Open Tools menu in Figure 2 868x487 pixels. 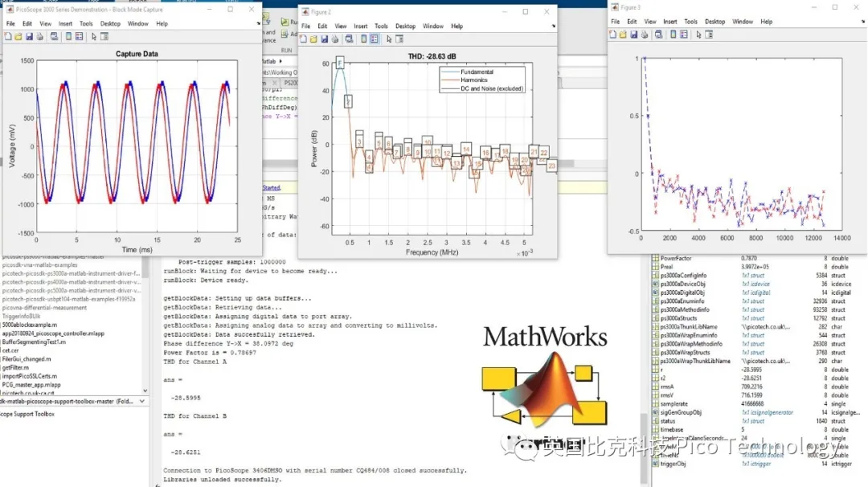pos(381,27)
